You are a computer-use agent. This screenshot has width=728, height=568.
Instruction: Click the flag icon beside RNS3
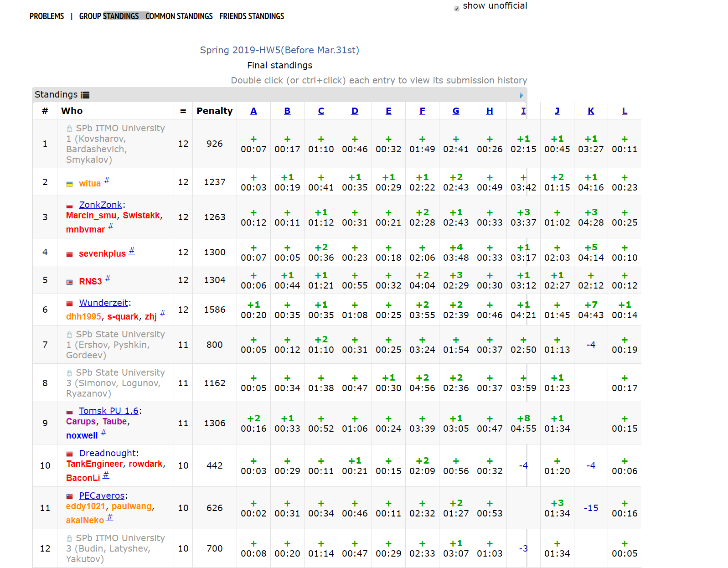tap(70, 282)
